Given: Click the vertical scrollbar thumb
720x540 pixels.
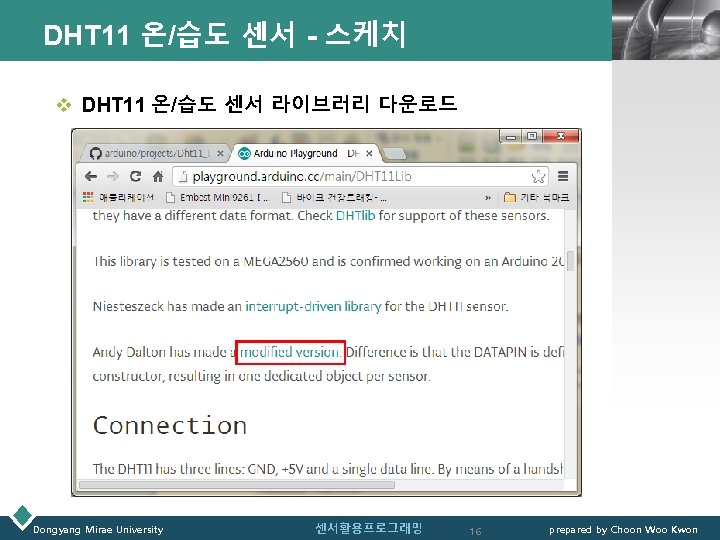Looking at the screenshot, I should click(570, 261).
